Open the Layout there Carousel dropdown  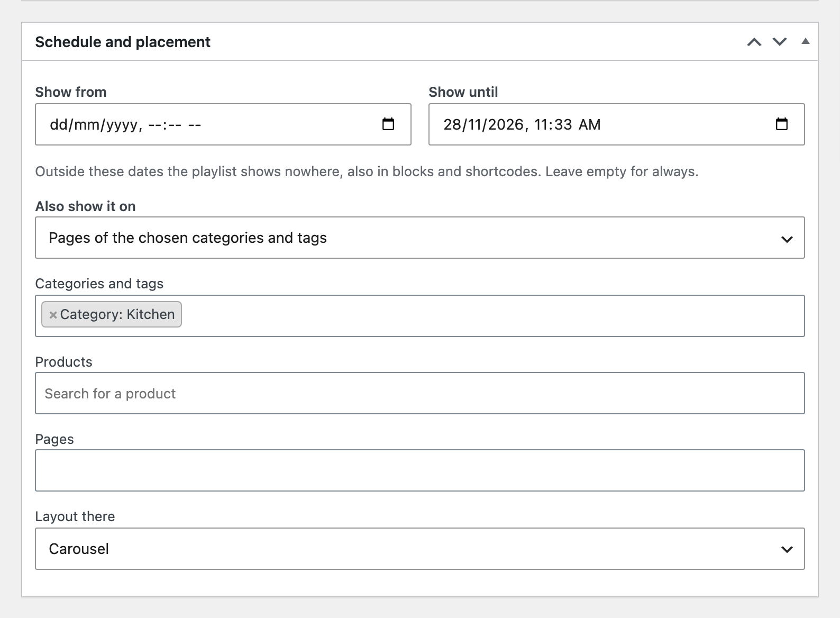(420, 549)
